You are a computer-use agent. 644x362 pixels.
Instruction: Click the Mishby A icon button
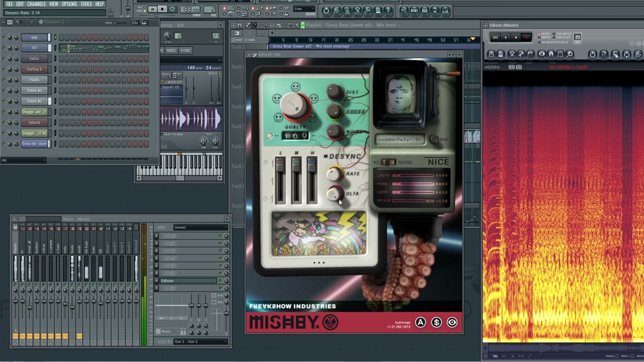click(421, 323)
